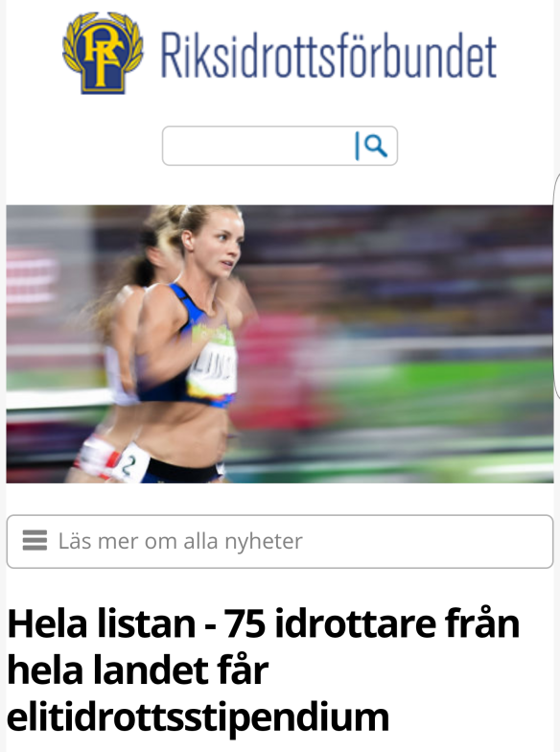This screenshot has height=752, width=560.
Task: Open the Riksidrottsförbundet wordmark home link
Action: [328, 56]
